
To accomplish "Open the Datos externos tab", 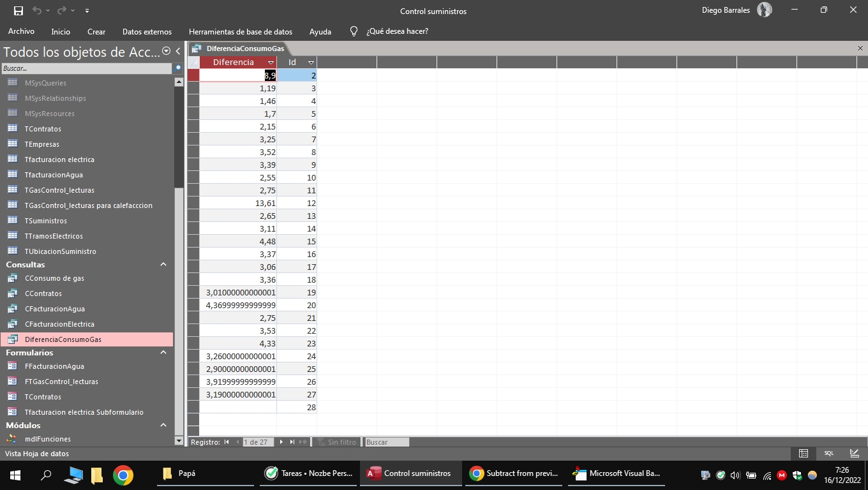I will (x=147, y=31).
